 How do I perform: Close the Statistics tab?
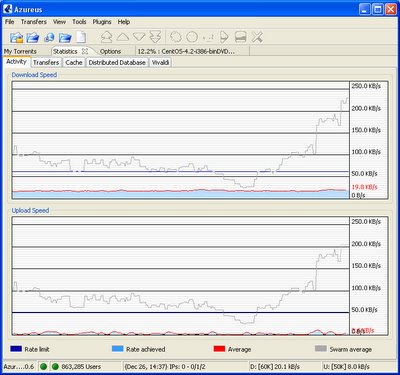point(85,51)
